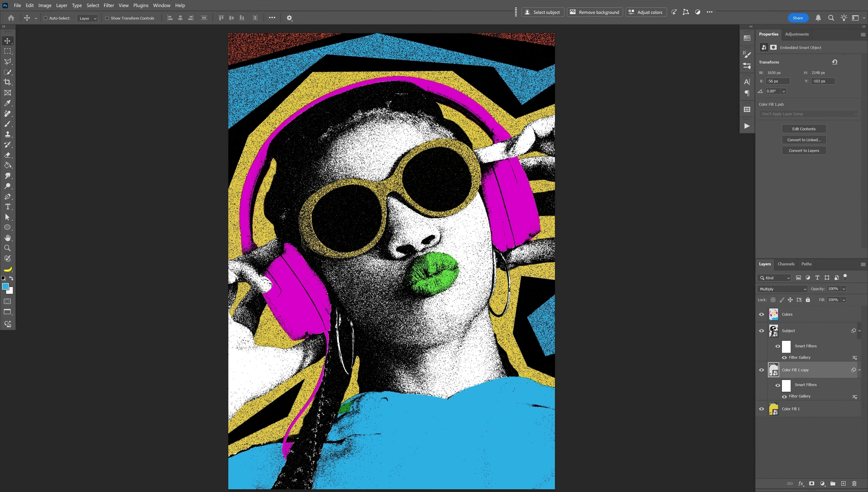868x492 pixels.
Task: Open the search magnifier at top right
Action: point(831,18)
